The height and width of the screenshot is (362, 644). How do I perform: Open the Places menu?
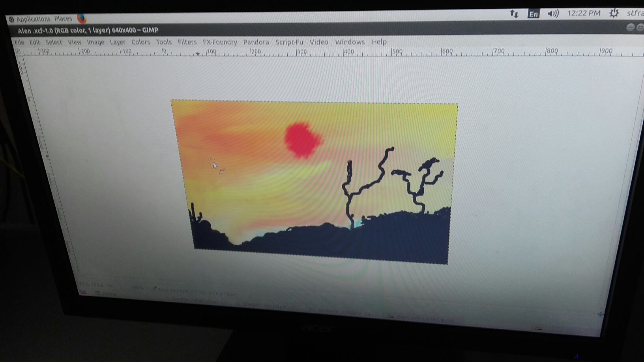(x=63, y=19)
